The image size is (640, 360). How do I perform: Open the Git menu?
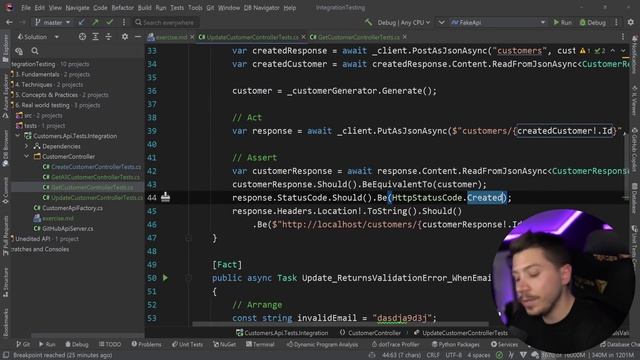coord(210,8)
